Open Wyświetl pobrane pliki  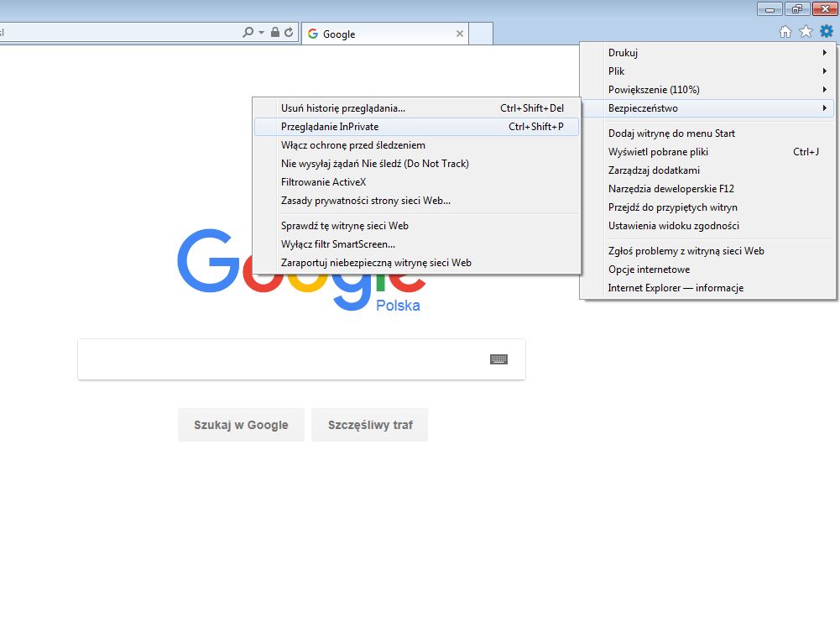pyautogui.click(x=707, y=152)
